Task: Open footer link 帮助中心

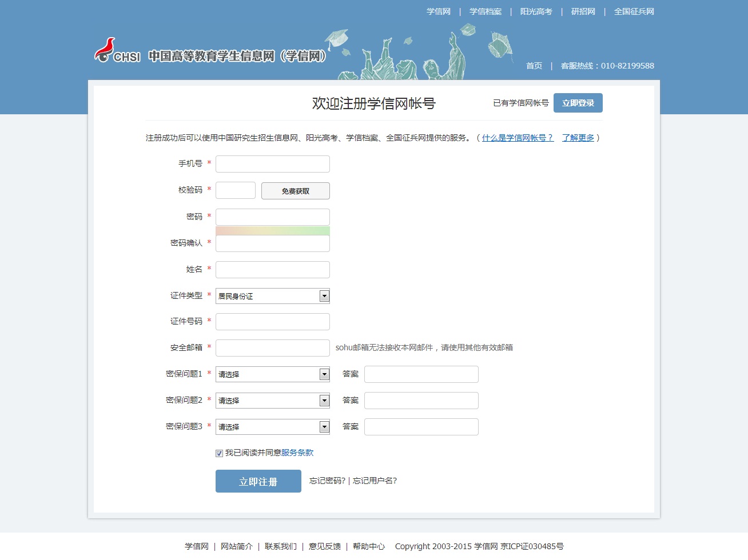Action: pos(369,546)
